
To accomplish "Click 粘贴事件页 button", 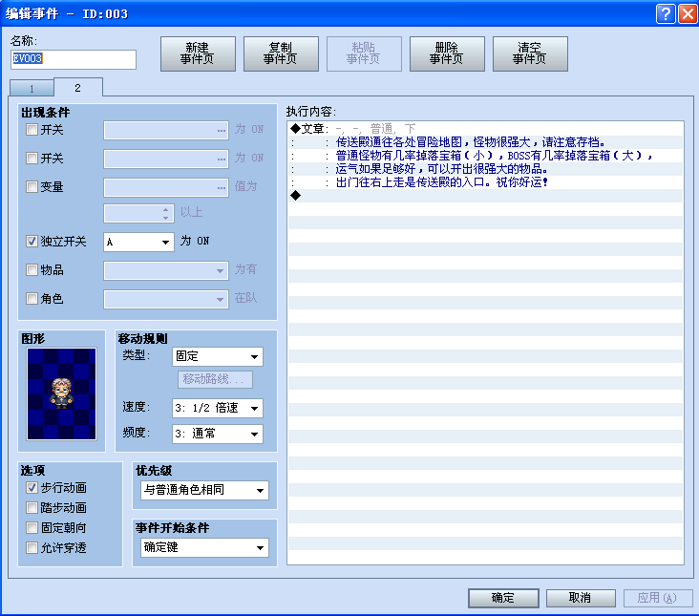I will (364, 53).
